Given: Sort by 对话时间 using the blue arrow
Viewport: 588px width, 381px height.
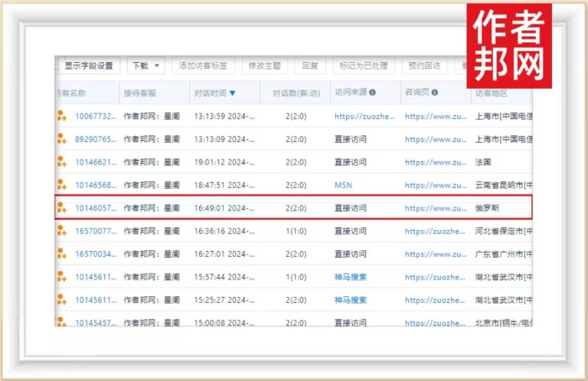Looking at the screenshot, I should tap(233, 93).
